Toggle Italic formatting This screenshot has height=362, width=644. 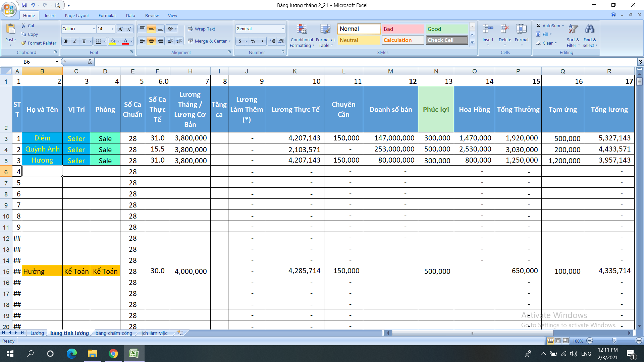tap(75, 41)
